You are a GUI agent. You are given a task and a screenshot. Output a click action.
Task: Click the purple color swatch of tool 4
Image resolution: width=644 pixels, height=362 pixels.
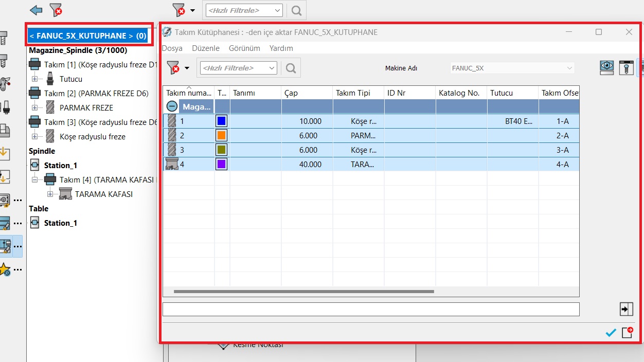(x=222, y=164)
